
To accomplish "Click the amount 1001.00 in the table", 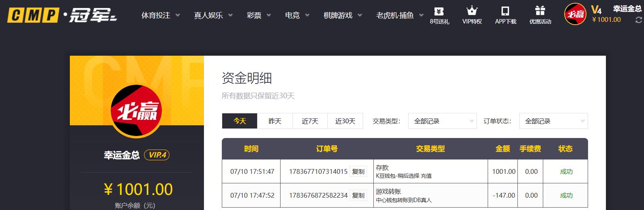I will [x=504, y=171].
